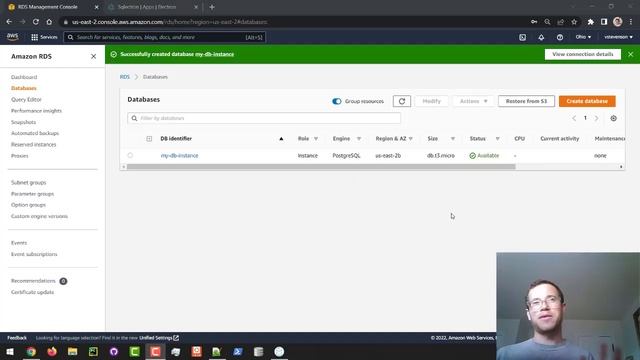Sort by DB identifier column arrow
Viewport: 640px width, 360px height.
point(281,139)
